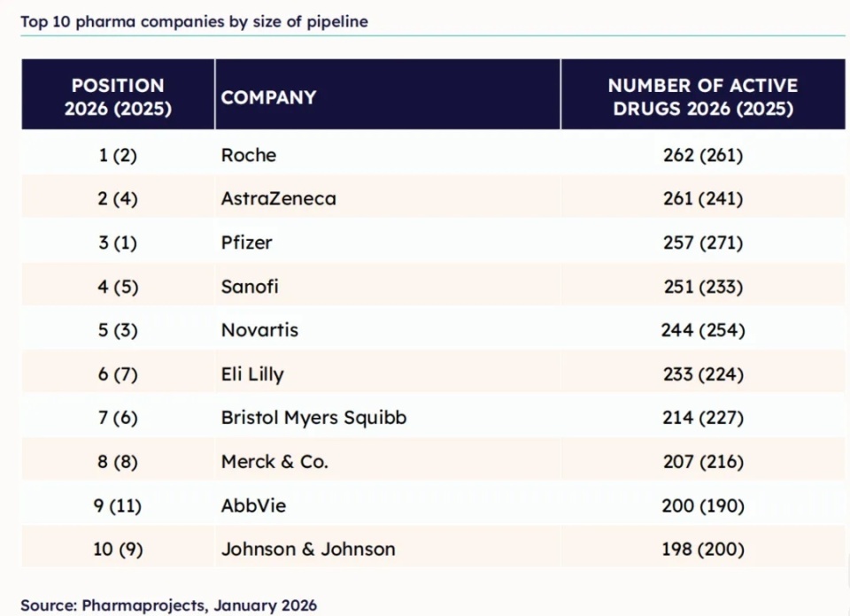Click AbbVie's drug count 200 (190)
Image resolution: width=850 pixels, height=616 pixels.
(703, 506)
